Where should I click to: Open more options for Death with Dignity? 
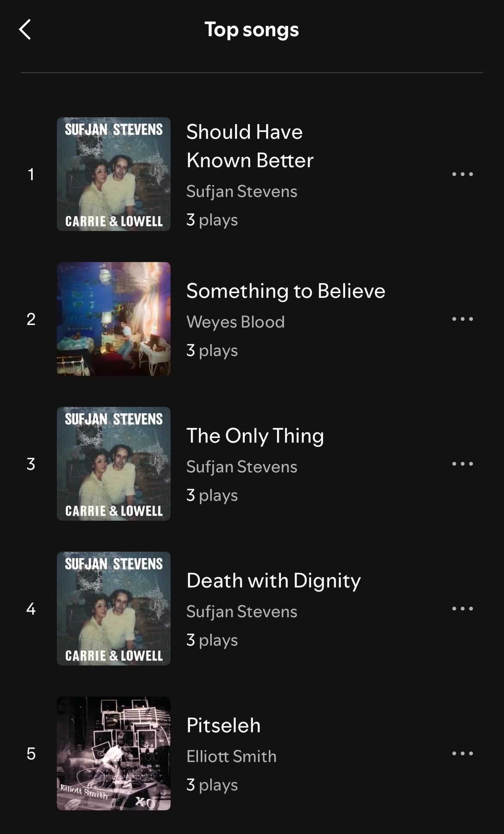click(462, 609)
